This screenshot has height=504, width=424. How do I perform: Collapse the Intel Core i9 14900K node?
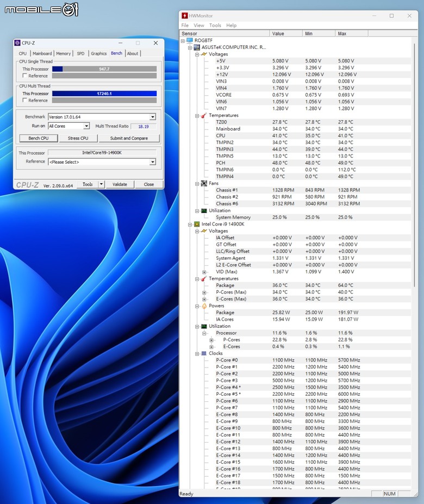[x=190, y=225]
